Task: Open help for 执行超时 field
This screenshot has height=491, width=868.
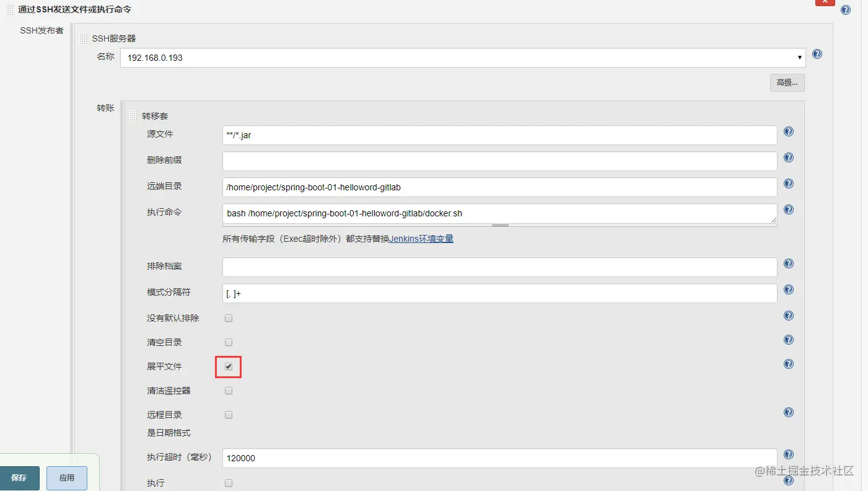Action: tap(789, 454)
